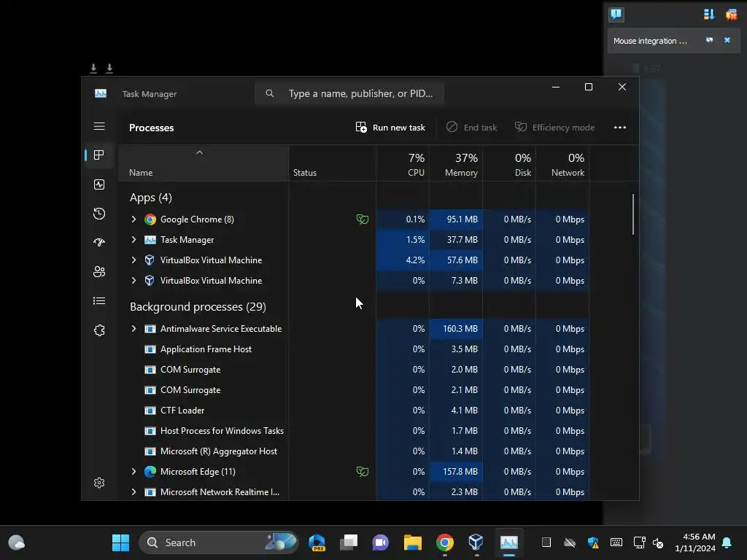Open the Startup apps sidebar icon

tap(99, 242)
